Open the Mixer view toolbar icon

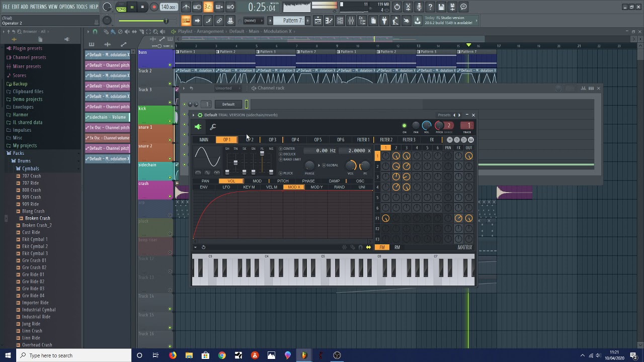pos(351,21)
